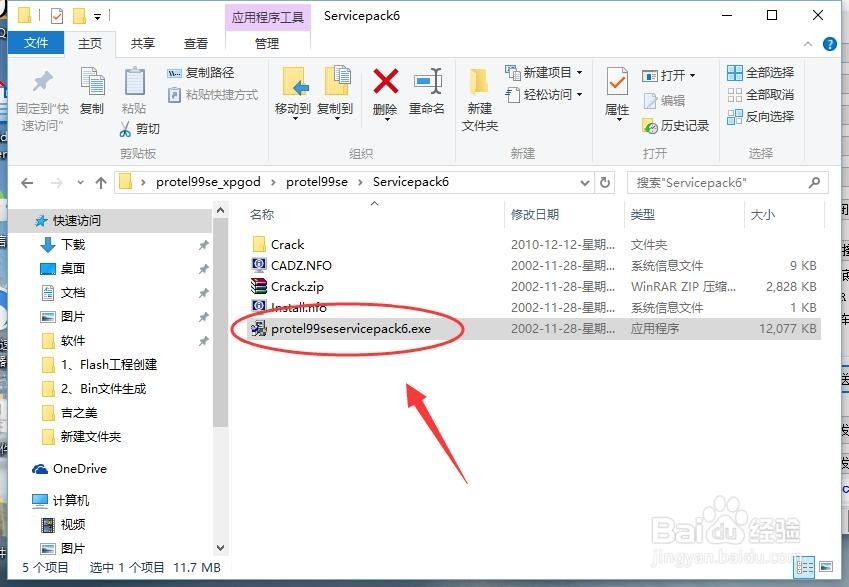Open the Copy to folder menu
The width and height of the screenshot is (849, 587).
point(335,92)
